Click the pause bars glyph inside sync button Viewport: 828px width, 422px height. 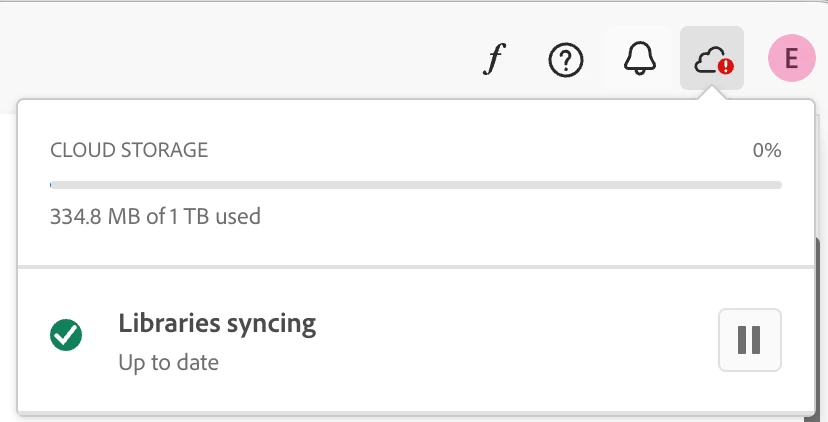click(x=749, y=340)
